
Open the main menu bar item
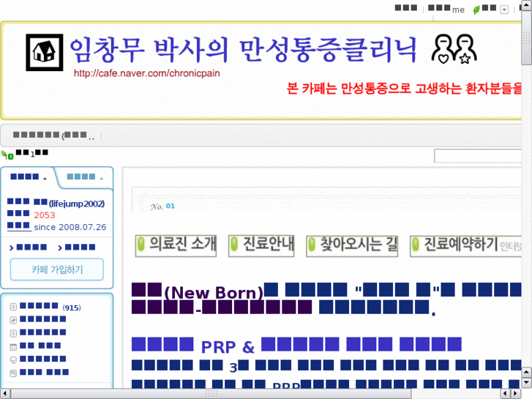pyautogui.click(x=53, y=135)
